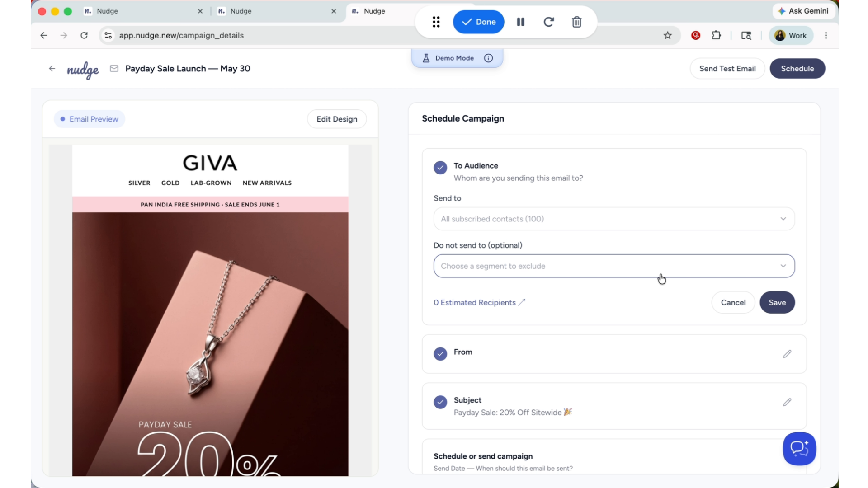
Task: Click the recording toolbar grip dots
Action: pos(436,22)
